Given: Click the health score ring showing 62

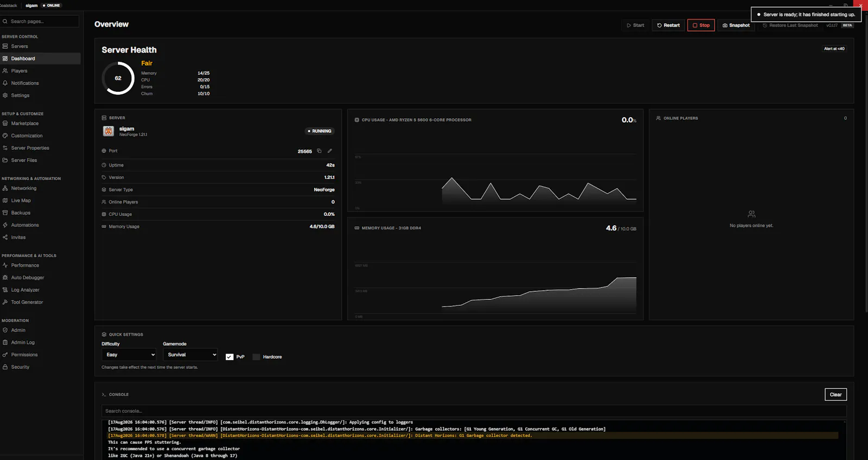Looking at the screenshot, I should pos(118,78).
